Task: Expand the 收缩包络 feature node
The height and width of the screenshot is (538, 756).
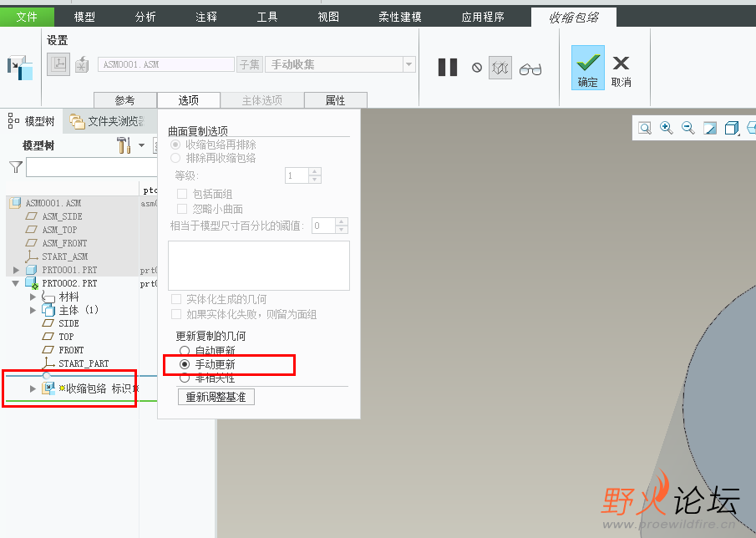Action: (x=33, y=388)
